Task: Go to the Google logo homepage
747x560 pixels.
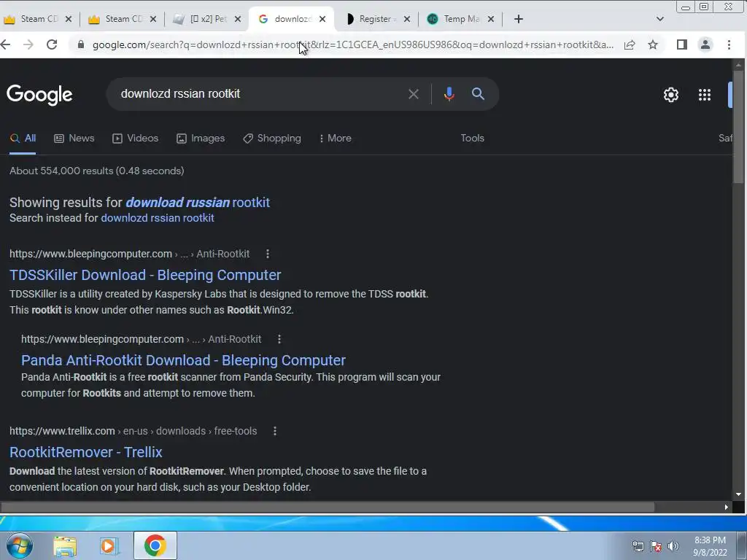Action: click(39, 95)
